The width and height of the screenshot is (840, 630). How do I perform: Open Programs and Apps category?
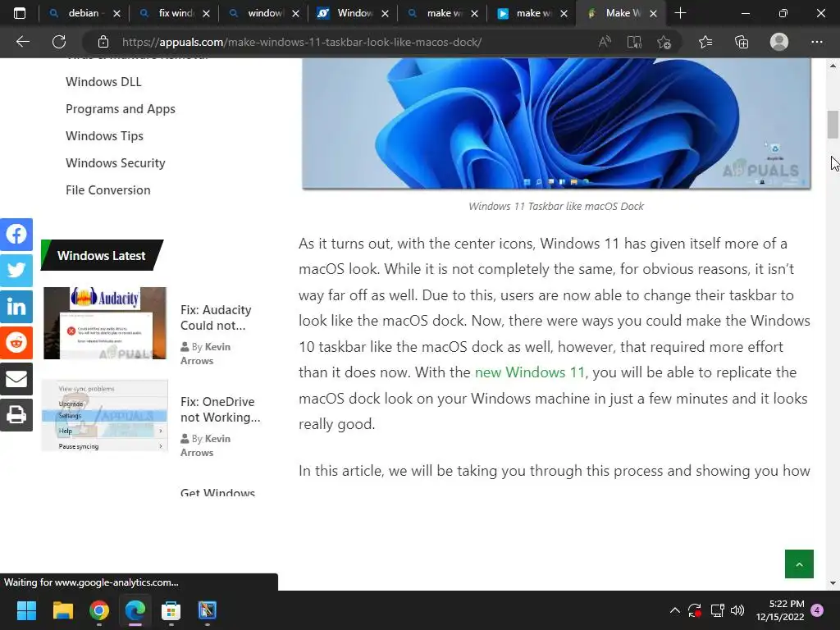tap(121, 109)
